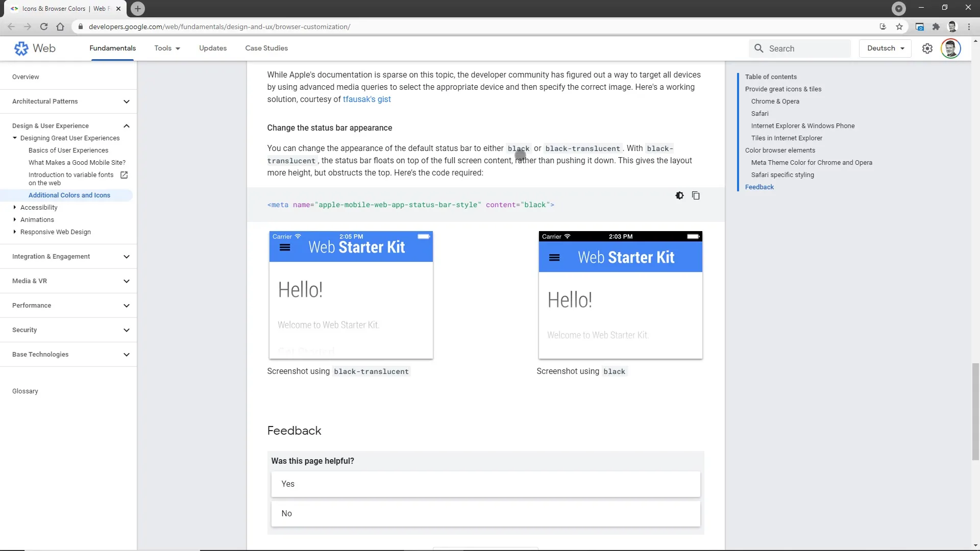The height and width of the screenshot is (551, 980).
Task: Click the black status bar screenshot image
Action: (621, 295)
